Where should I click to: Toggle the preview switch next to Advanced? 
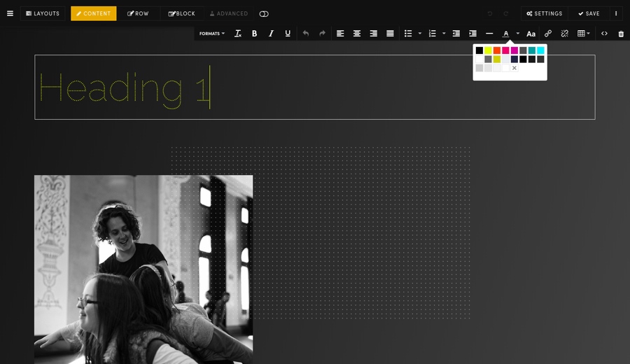pyautogui.click(x=264, y=14)
